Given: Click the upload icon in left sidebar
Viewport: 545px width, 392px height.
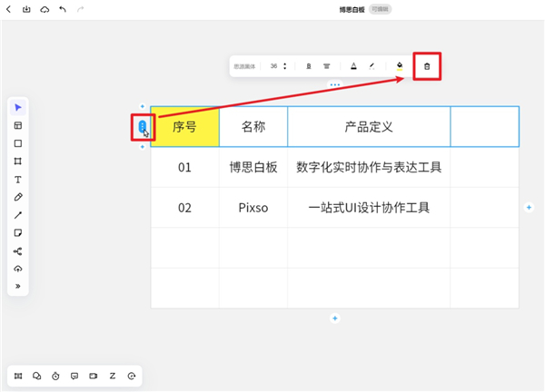Looking at the screenshot, I should [18, 269].
